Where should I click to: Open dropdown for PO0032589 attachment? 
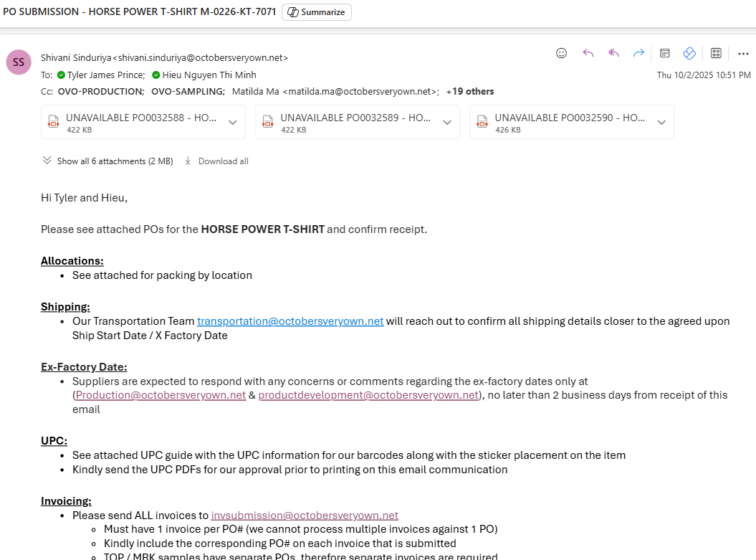[447, 123]
